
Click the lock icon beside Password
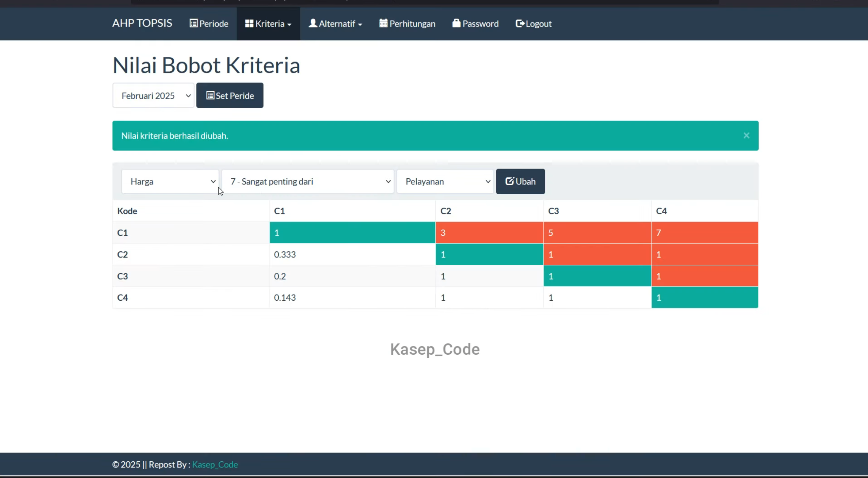point(456,23)
